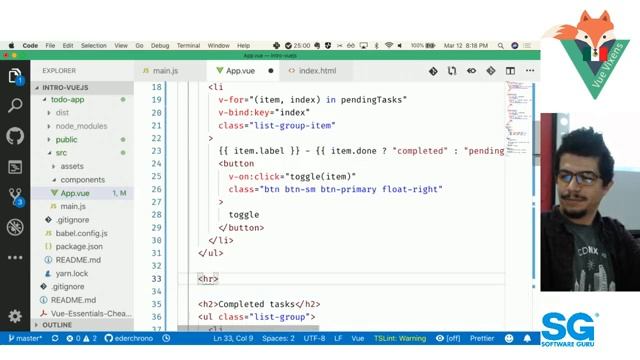Viewport: 640px width, 360px height.
Task: Change language mode Vue in status bar
Action: pyautogui.click(x=358, y=338)
